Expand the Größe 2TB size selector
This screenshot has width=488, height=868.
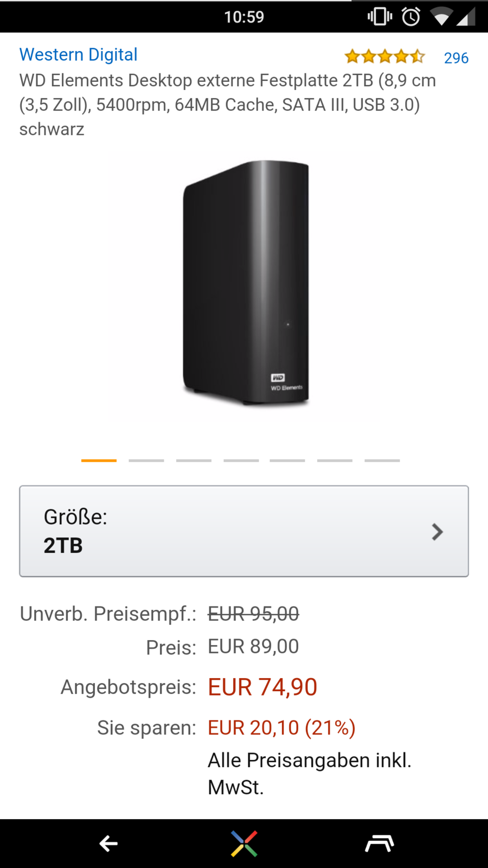pos(244,531)
